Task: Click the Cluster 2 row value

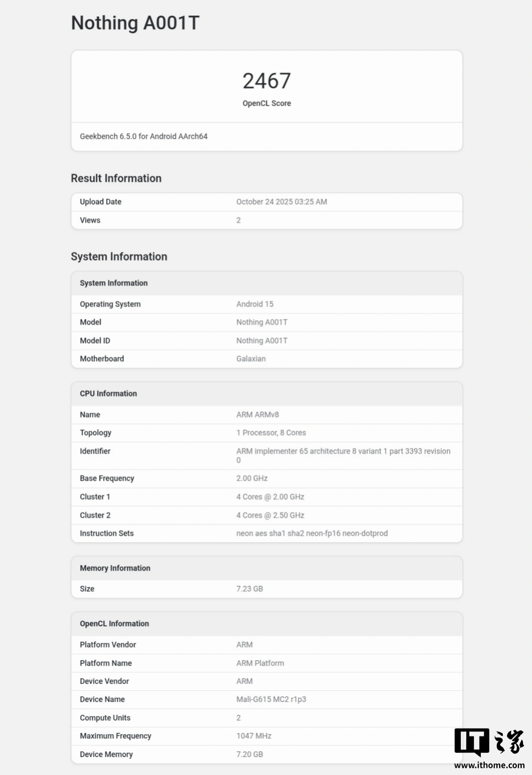Action: 270,515
